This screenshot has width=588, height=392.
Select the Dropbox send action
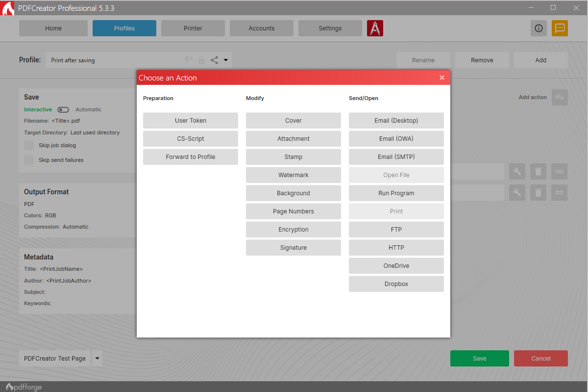click(396, 284)
